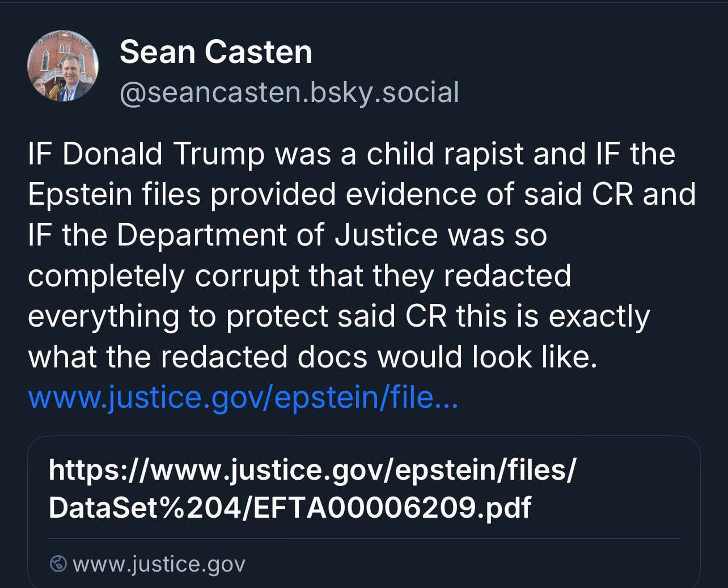Screen dimensions: 728x588
Task: Click the phrase "Epstein files" in the post
Action: (115, 194)
